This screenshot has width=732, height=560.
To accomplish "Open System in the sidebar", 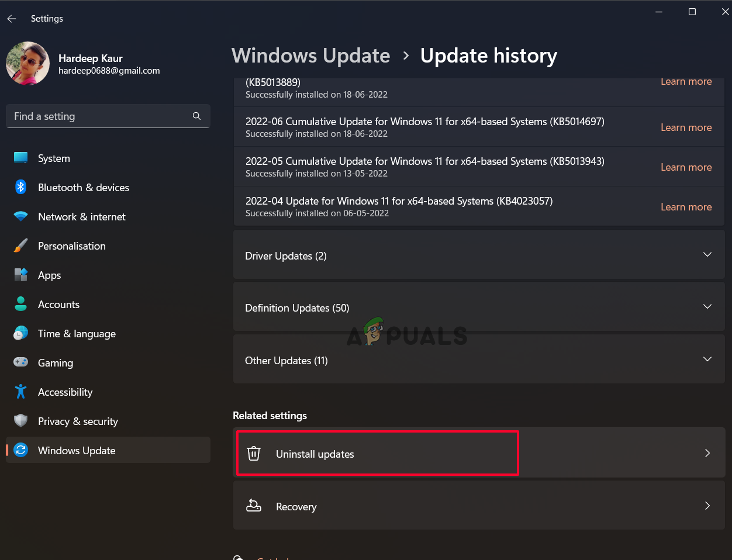I will (x=108, y=158).
